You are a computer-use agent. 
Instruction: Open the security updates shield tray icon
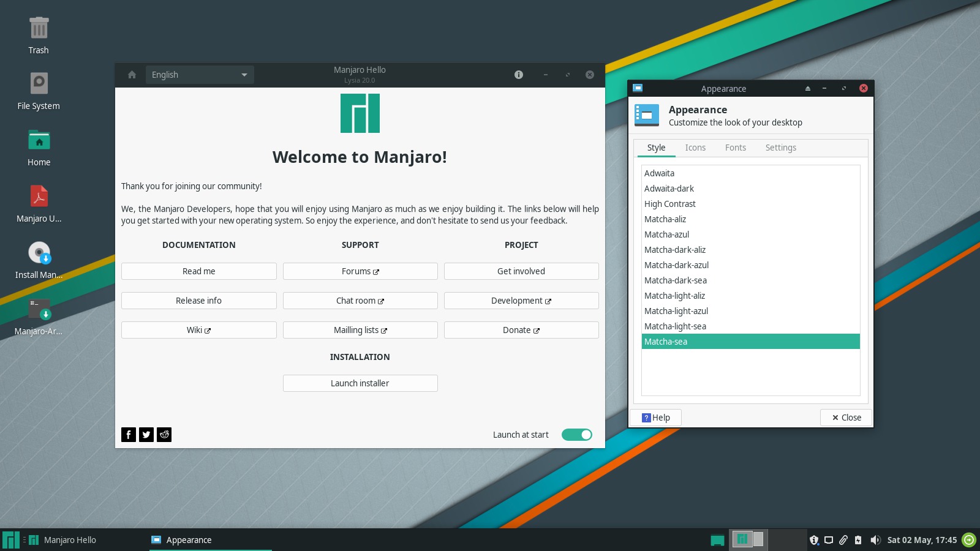coord(814,540)
